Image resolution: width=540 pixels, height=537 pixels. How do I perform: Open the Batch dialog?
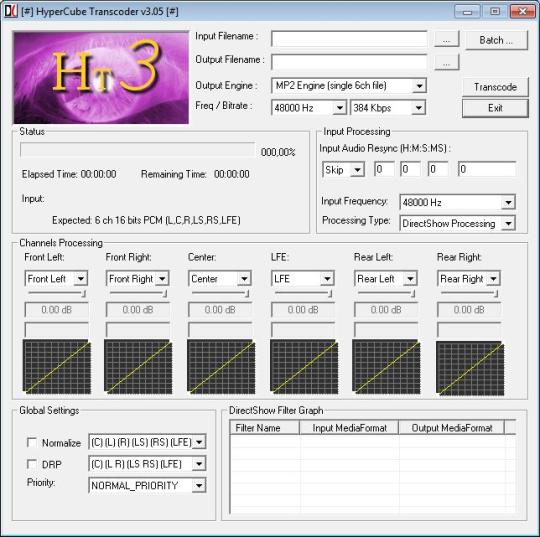pos(496,40)
